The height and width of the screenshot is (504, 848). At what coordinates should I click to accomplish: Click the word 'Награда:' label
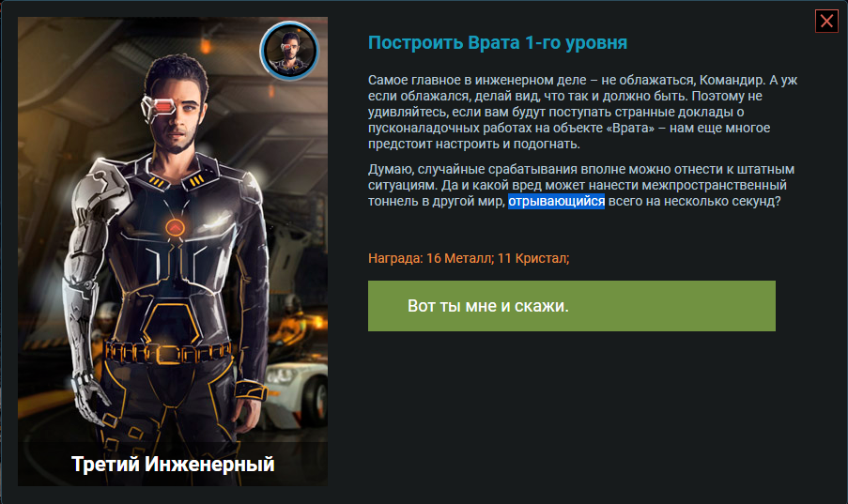(x=395, y=258)
